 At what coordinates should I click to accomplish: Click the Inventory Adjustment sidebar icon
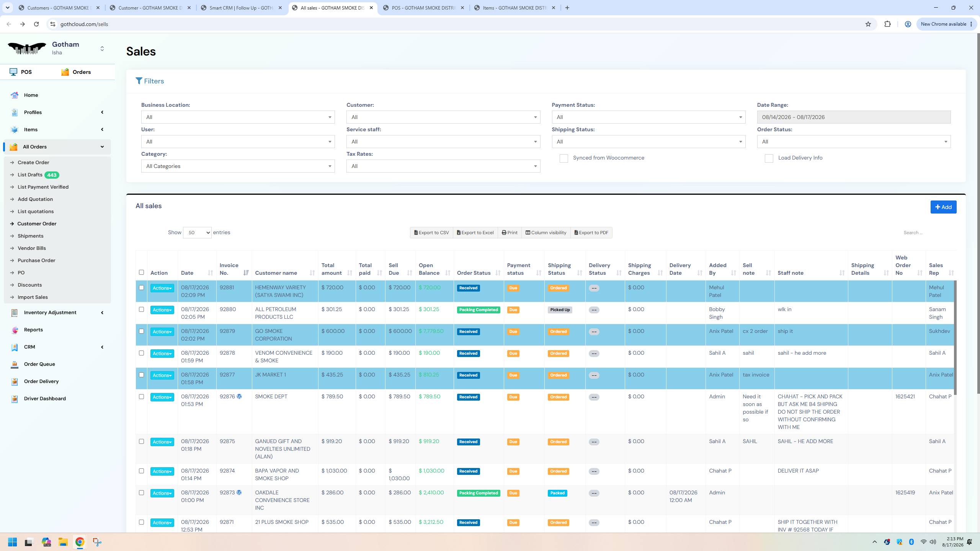click(15, 313)
